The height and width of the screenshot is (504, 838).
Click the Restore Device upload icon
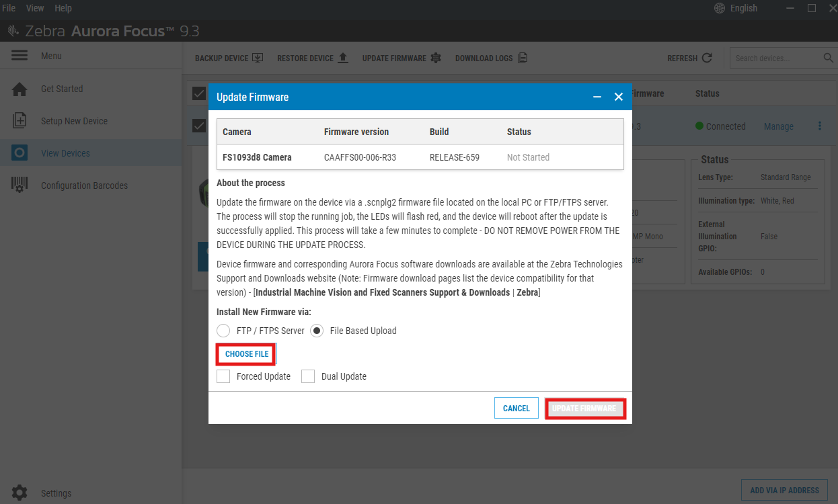pos(343,58)
